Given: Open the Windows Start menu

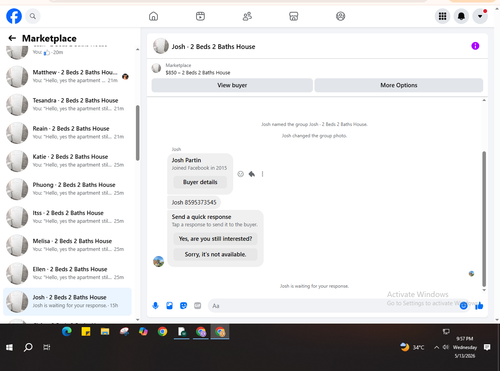Looking at the screenshot, I should click(x=9, y=347).
